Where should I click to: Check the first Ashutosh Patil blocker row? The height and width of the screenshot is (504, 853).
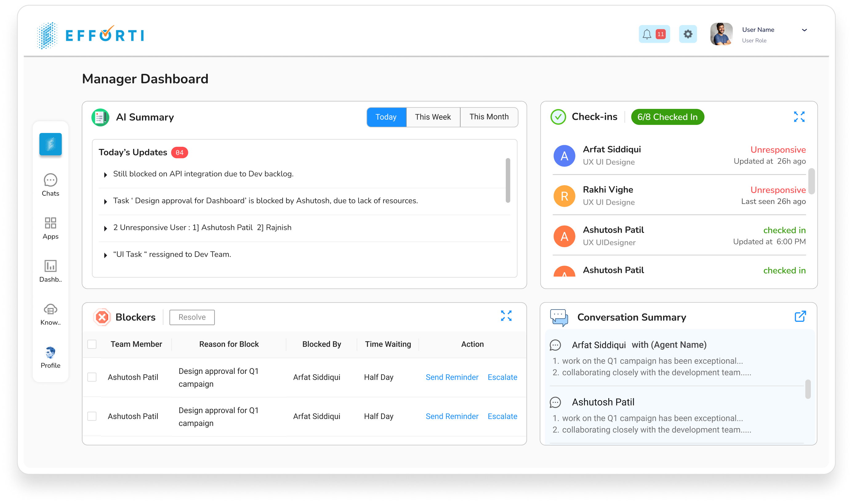92,377
